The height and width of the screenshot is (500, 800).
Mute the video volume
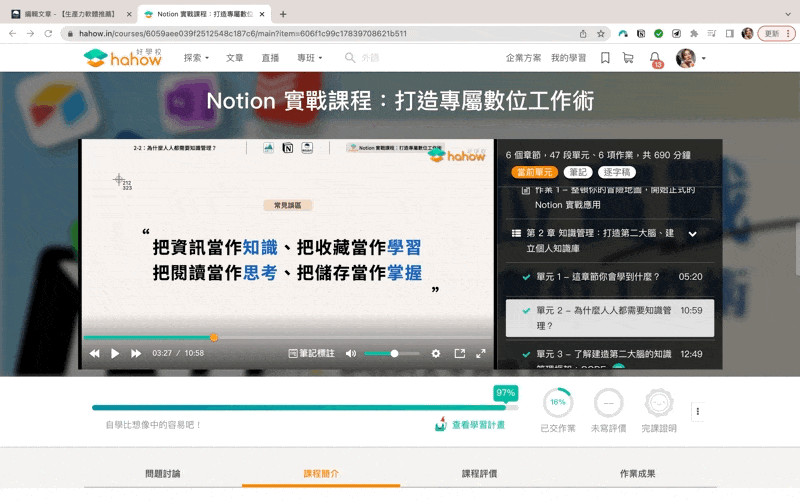point(351,353)
